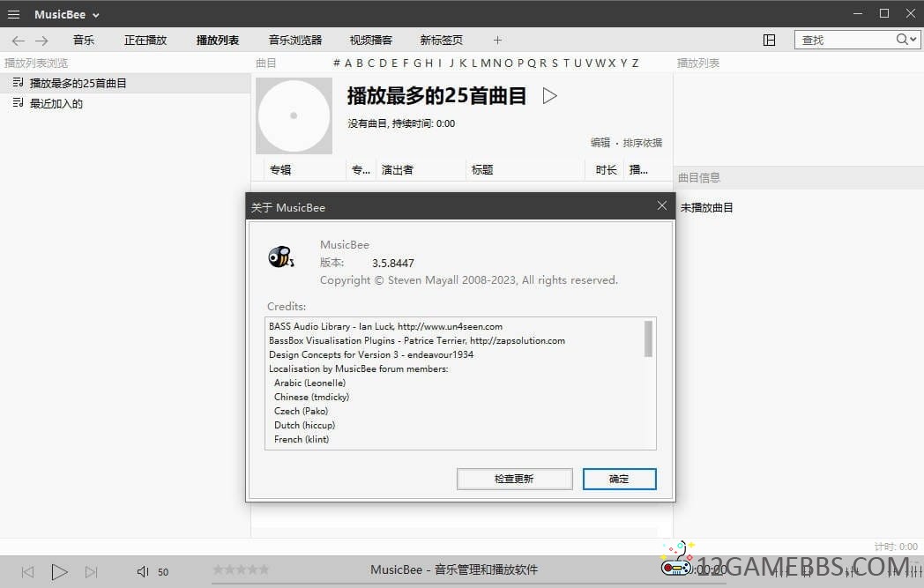Jump to letter Z in index

635,63
